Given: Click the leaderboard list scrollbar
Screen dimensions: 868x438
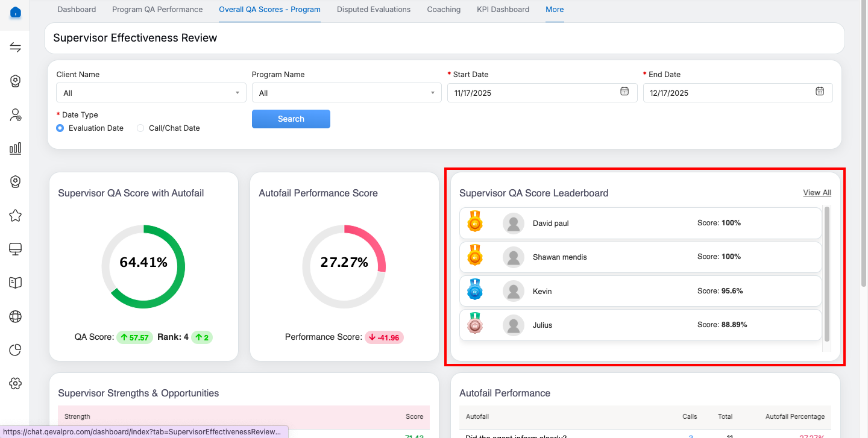Looking at the screenshot, I should coord(827,274).
